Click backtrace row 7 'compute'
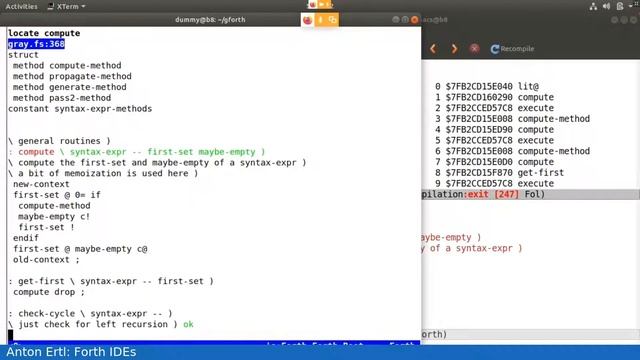 tap(494, 162)
